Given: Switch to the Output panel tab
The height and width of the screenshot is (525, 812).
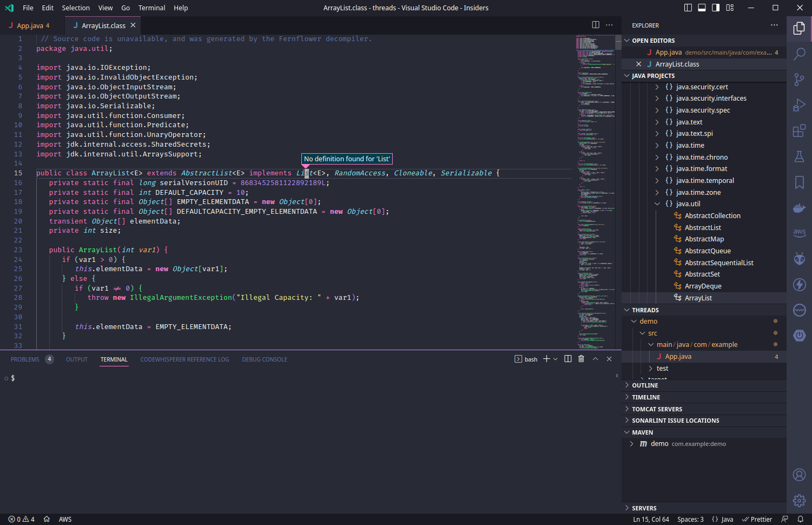Looking at the screenshot, I should (x=77, y=359).
